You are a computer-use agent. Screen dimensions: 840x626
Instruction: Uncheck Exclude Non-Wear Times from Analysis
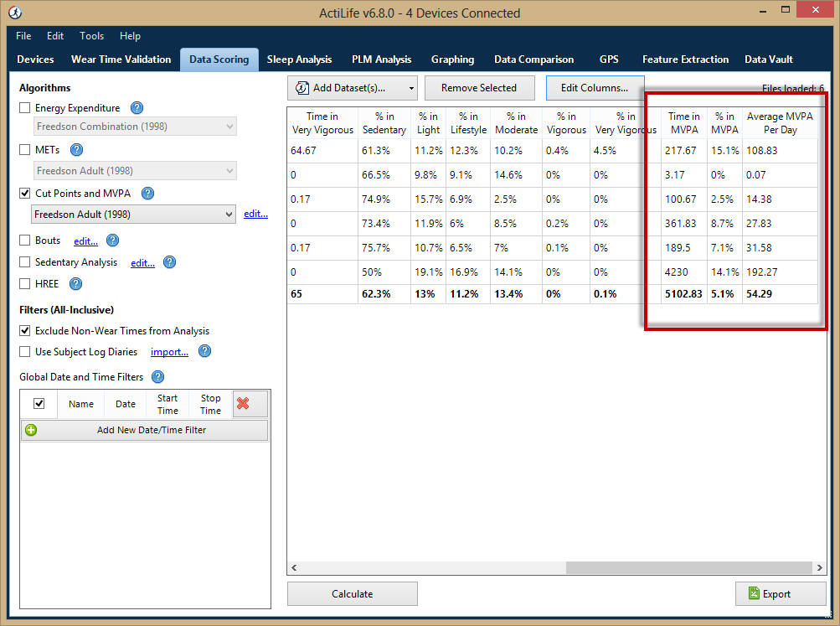pyautogui.click(x=24, y=330)
